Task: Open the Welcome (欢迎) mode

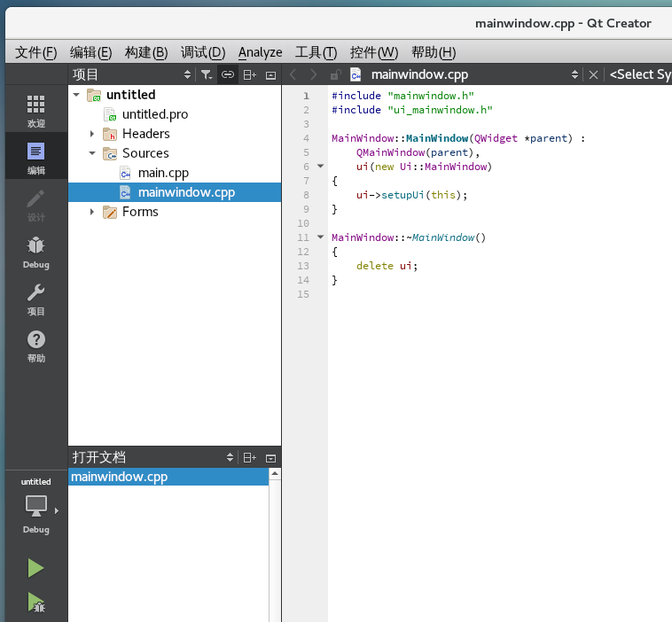Action: [x=36, y=111]
